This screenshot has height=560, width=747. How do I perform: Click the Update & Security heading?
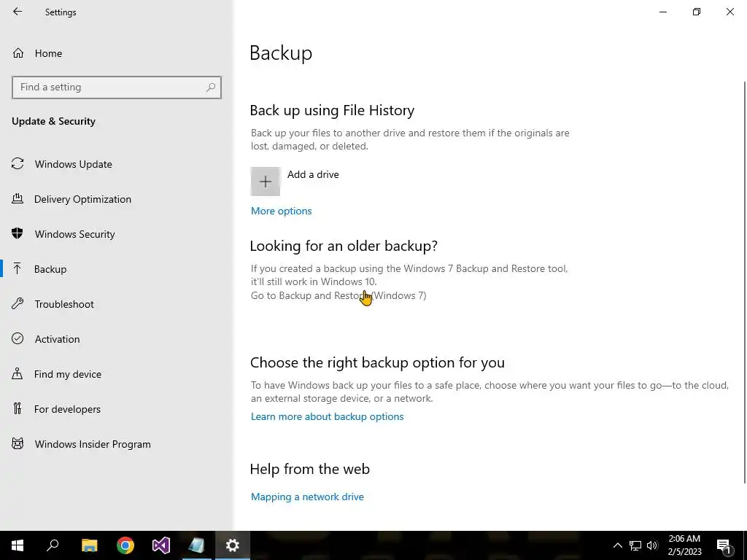(53, 121)
